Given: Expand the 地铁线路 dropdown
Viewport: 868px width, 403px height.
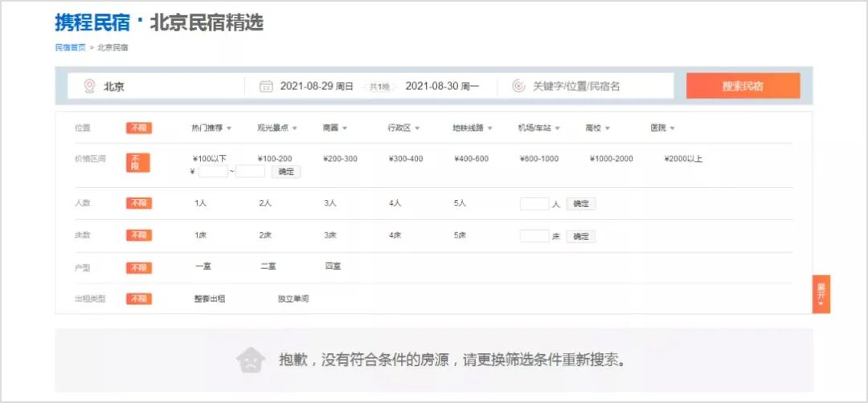Looking at the screenshot, I should click(x=473, y=128).
